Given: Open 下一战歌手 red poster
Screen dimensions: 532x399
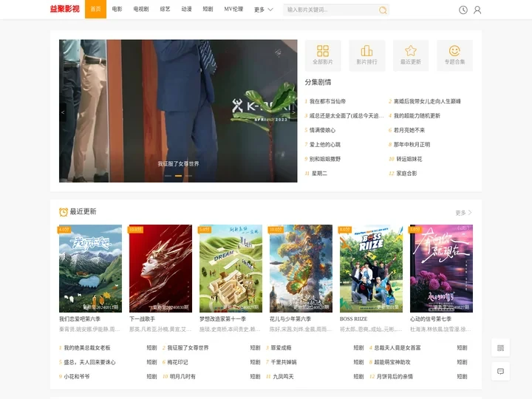Looking at the screenshot, I should 160,268.
